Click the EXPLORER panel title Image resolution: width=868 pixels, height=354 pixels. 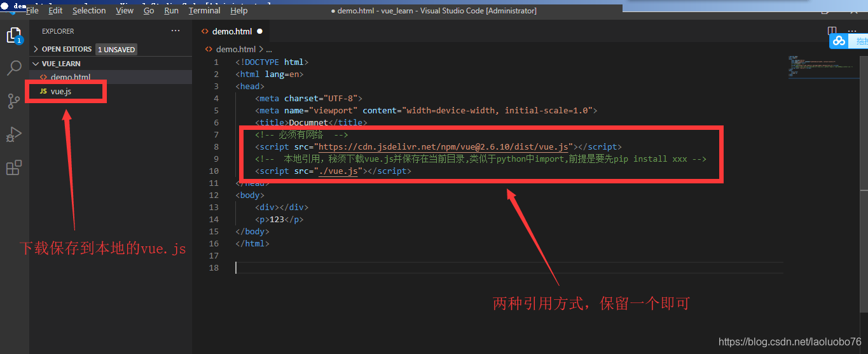[58, 31]
